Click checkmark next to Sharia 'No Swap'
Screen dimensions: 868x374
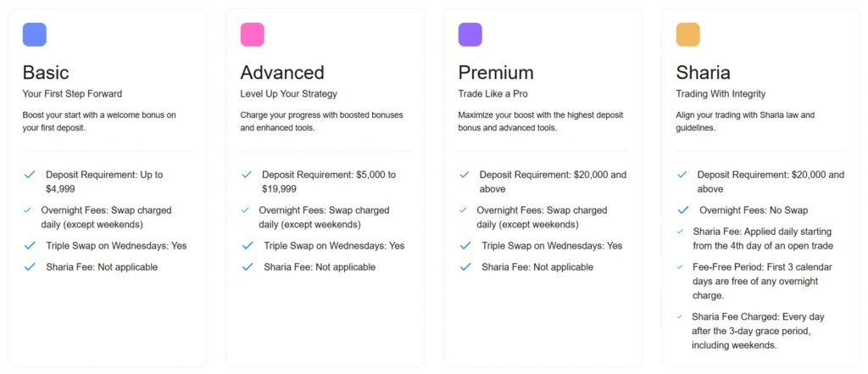(683, 210)
